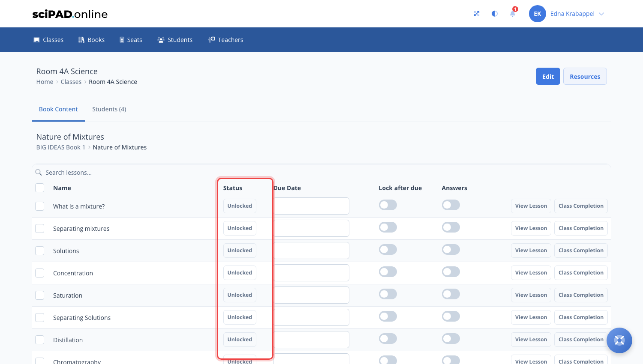The height and width of the screenshot is (364, 643).
Task: Open the Resources button
Action: pyautogui.click(x=585, y=76)
